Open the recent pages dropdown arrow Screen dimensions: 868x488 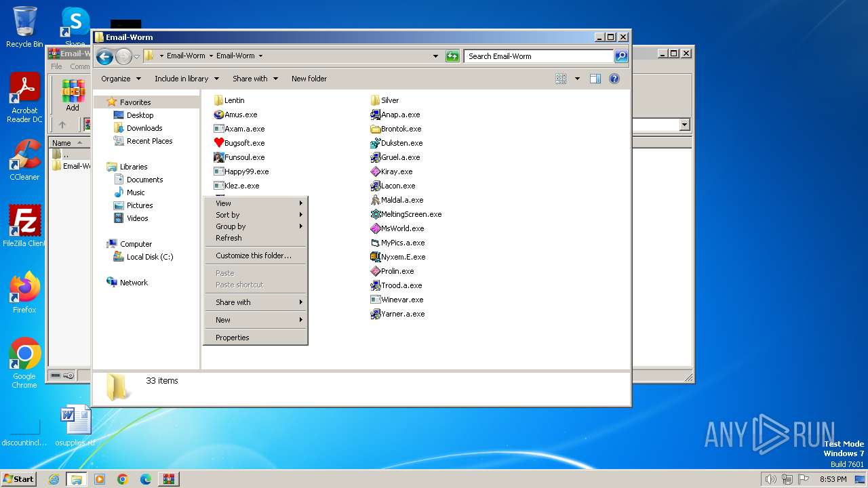point(136,56)
